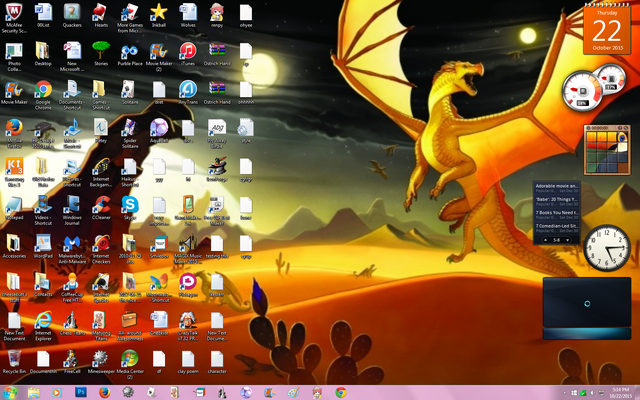Image resolution: width=640 pixels, height=400 pixels.
Task: Click the taskbar clock showing 5:14 PM
Action: [620, 393]
